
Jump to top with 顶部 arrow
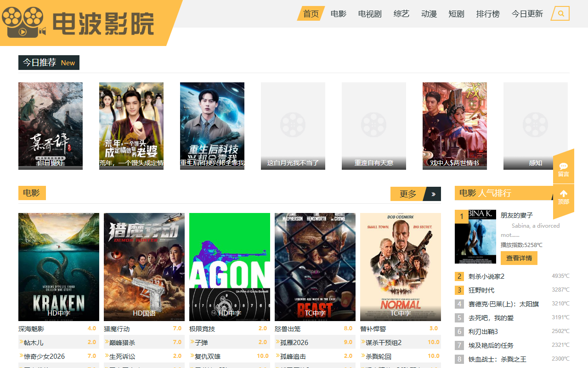click(x=564, y=197)
